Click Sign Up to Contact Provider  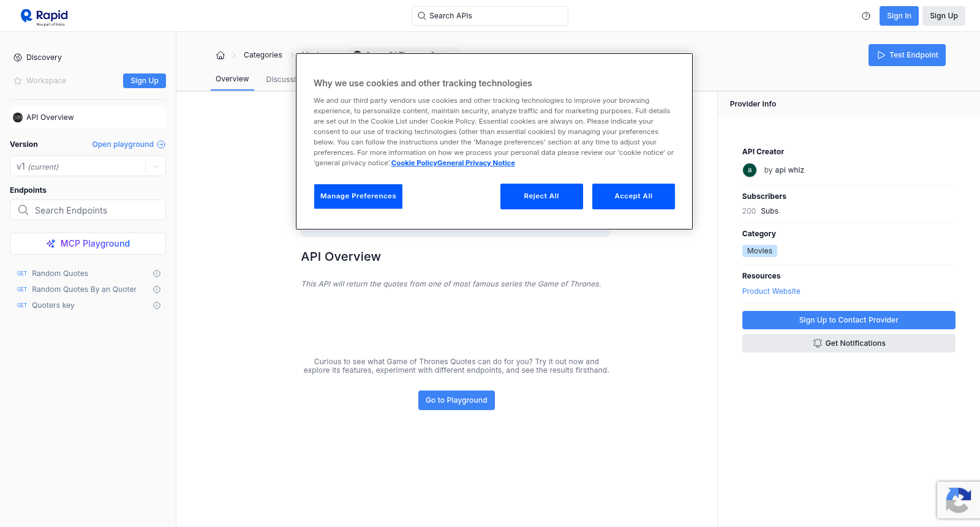[849, 320]
